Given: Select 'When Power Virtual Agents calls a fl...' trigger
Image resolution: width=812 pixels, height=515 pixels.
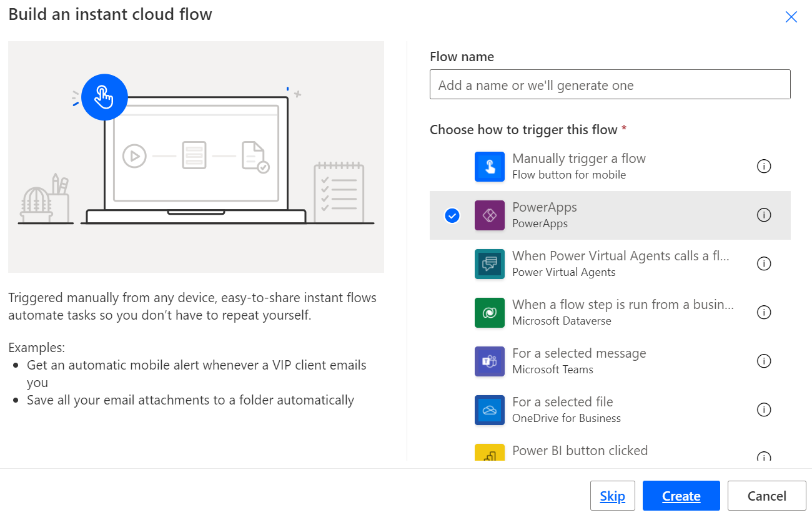Looking at the screenshot, I should 621,256.
